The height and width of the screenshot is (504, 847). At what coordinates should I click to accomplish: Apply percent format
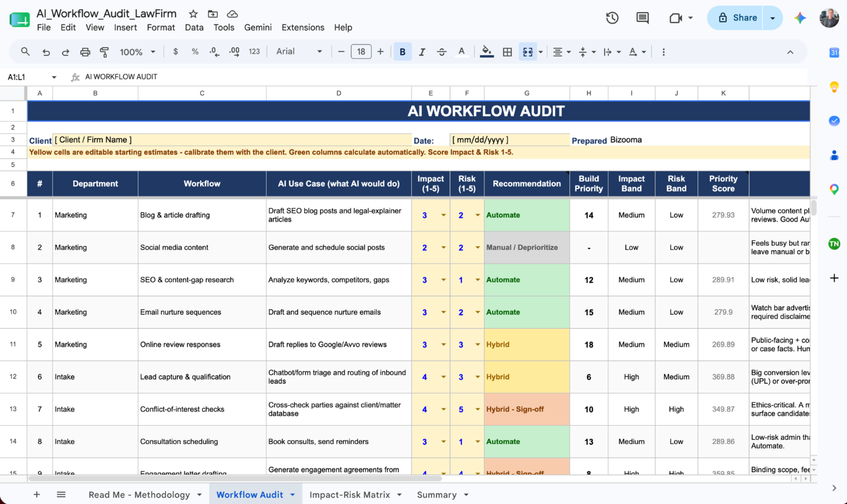195,52
